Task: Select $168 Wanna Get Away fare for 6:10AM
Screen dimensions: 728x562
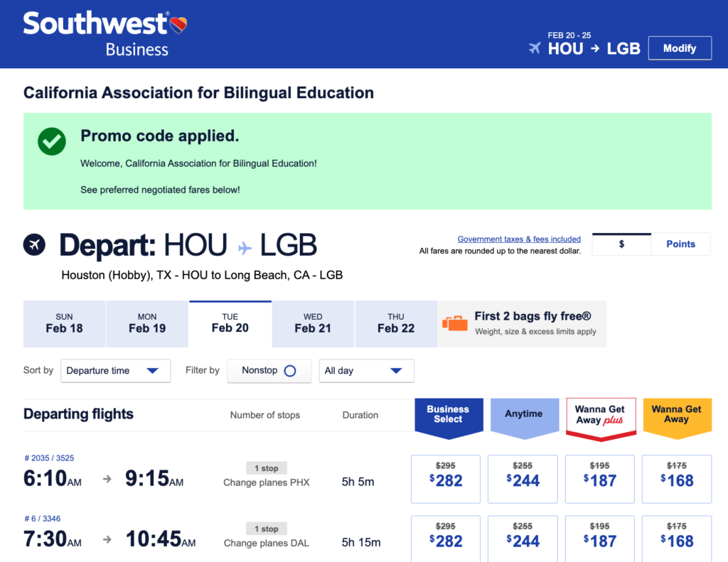Action: click(x=677, y=479)
